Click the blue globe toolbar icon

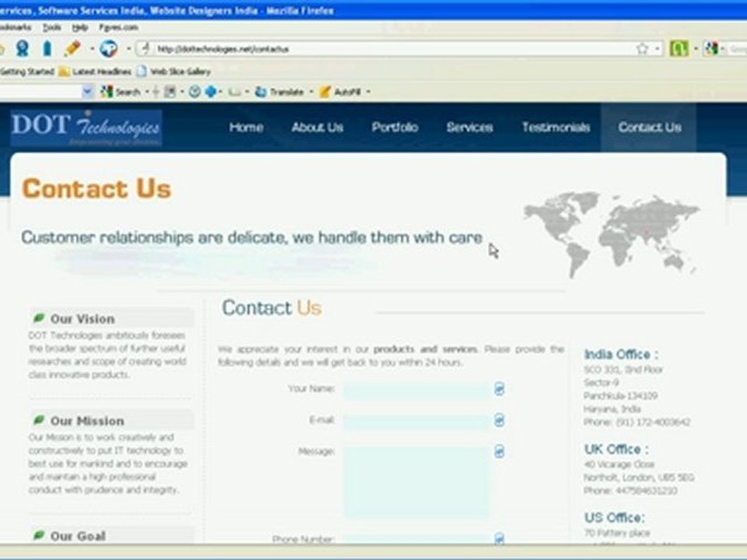pyautogui.click(x=108, y=48)
